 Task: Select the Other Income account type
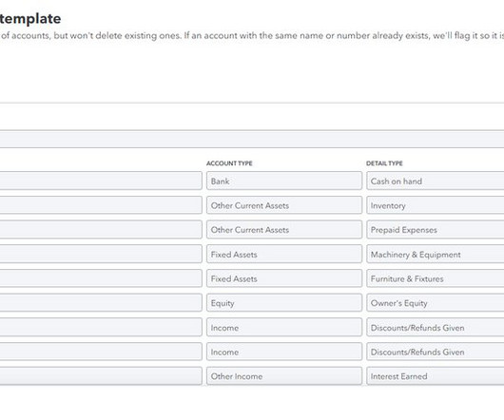(284, 376)
